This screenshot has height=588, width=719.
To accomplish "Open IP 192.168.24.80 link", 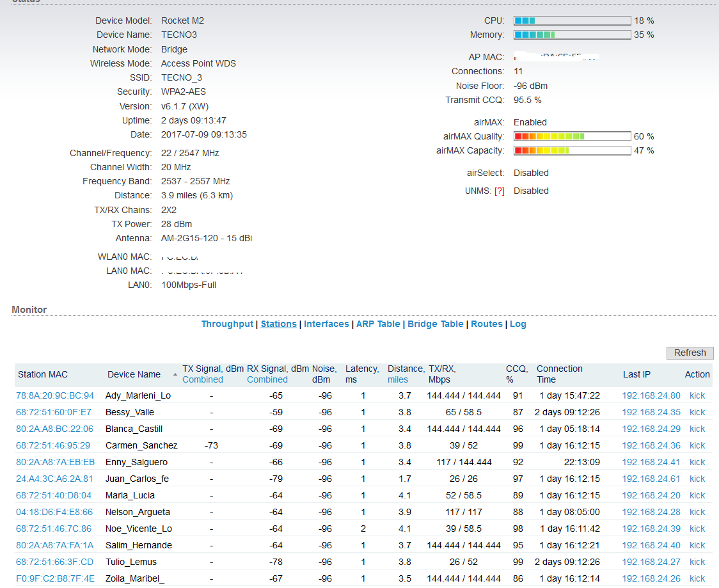I will click(x=651, y=395).
